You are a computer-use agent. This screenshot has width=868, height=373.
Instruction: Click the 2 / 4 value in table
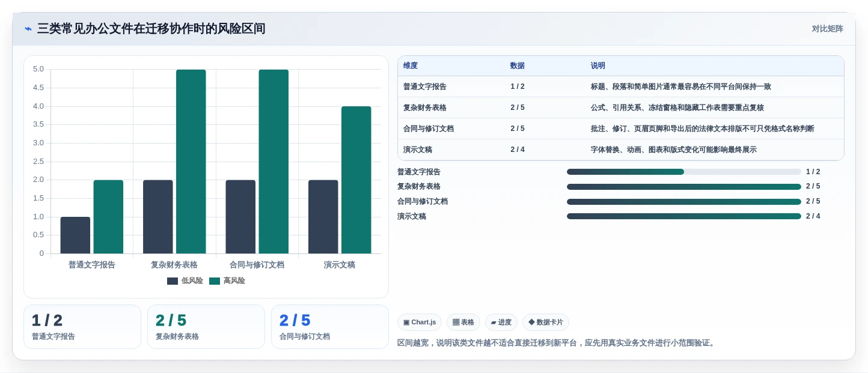518,150
